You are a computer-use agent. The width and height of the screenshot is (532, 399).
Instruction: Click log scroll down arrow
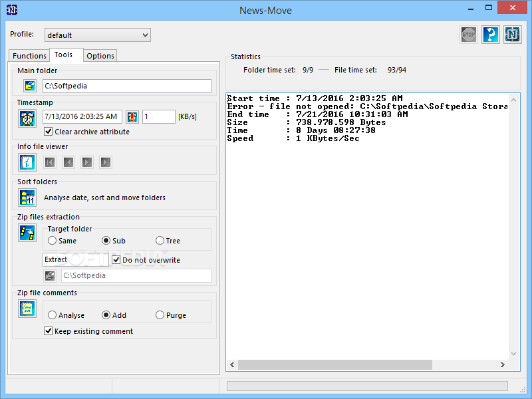[513, 354]
